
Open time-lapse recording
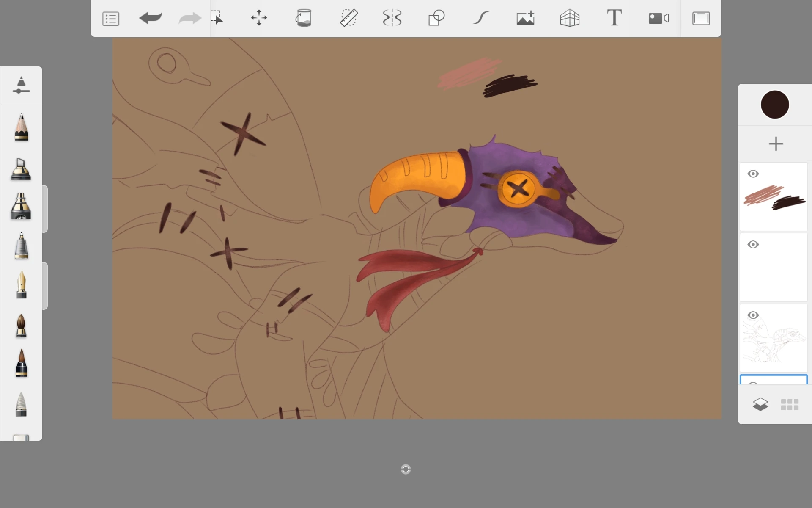pyautogui.click(x=658, y=18)
